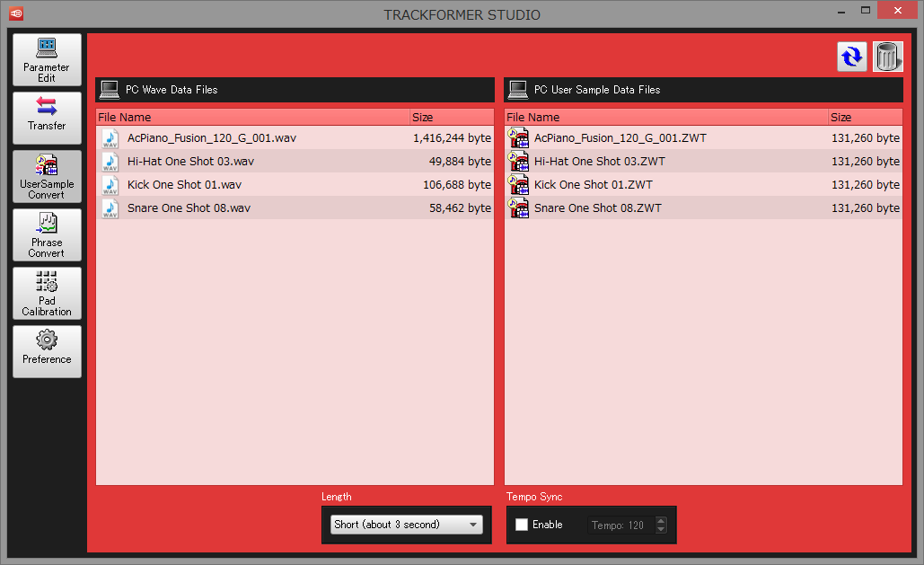Decrease tempo with the down stepper arrow
Screen dimensions: 924x565
(x=661, y=529)
